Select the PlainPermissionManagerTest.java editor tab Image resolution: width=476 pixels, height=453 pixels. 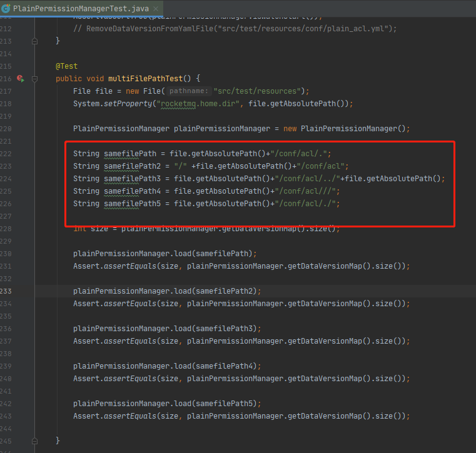(81, 9)
